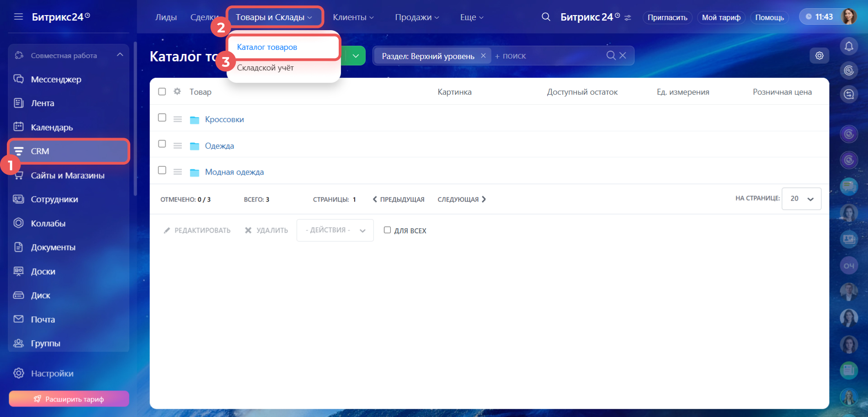Open the 'Клиенты' top menu
This screenshot has height=417, width=868.
[x=353, y=17]
